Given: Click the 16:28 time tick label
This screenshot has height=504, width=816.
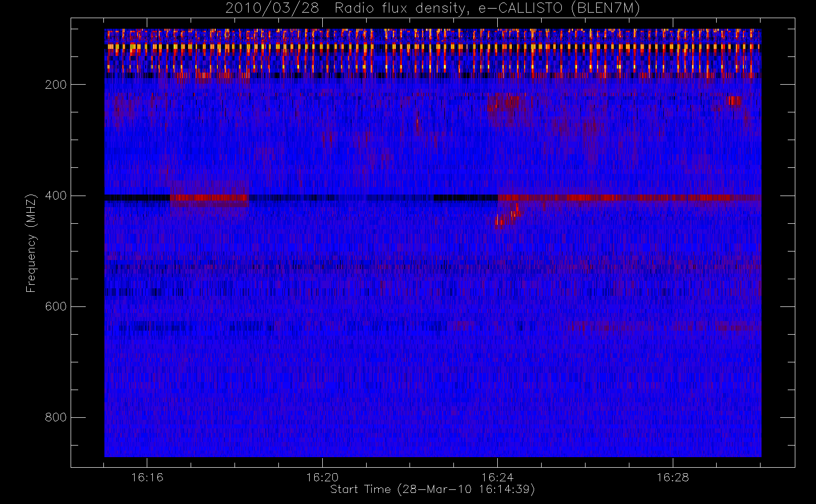Looking at the screenshot, I should pos(672,477).
